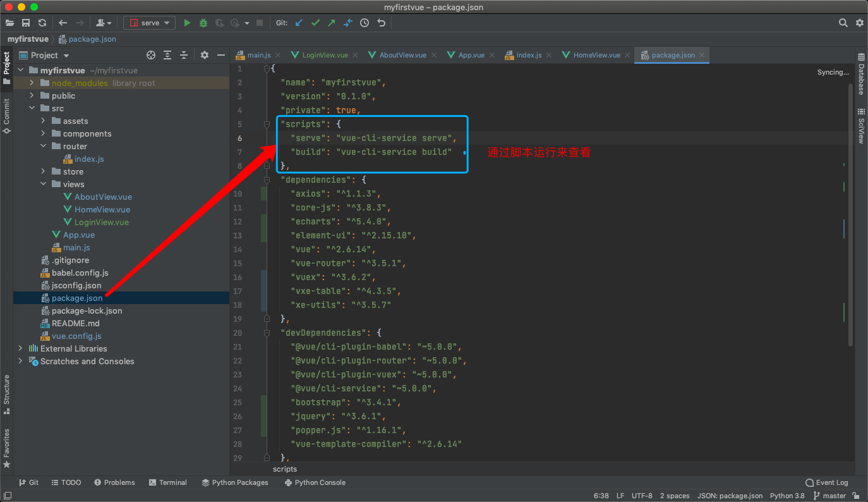The width and height of the screenshot is (868, 502).
Task: Open the Database side panel
Action: [x=861, y=75]
